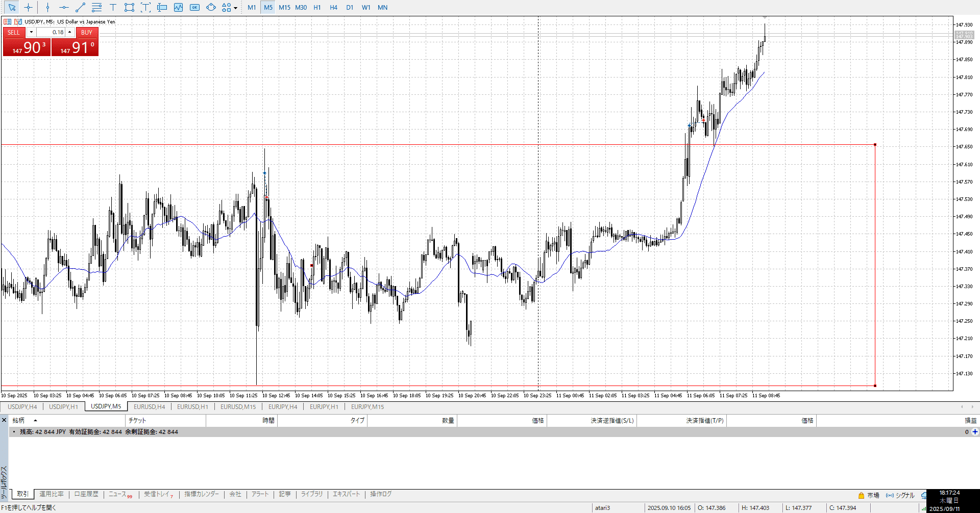Click the lot volume input field

[x=51, y=32]
